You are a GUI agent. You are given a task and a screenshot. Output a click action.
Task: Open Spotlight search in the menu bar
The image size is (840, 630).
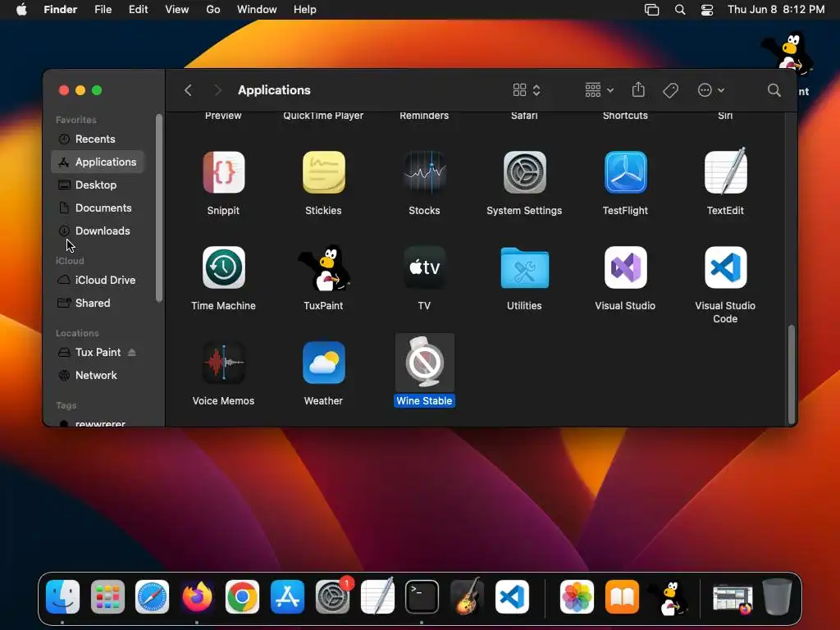coord(680,10)
